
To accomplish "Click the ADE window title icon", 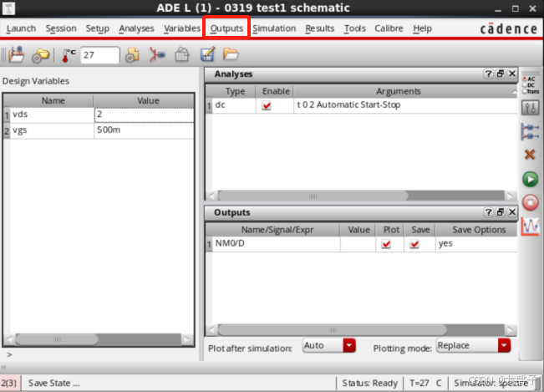I will 8,8.
